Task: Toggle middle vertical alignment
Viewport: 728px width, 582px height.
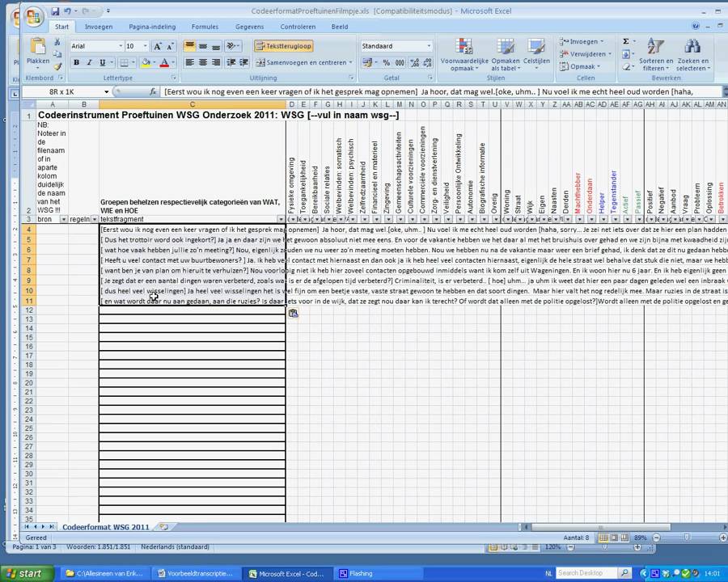Action: coord(203,46)
